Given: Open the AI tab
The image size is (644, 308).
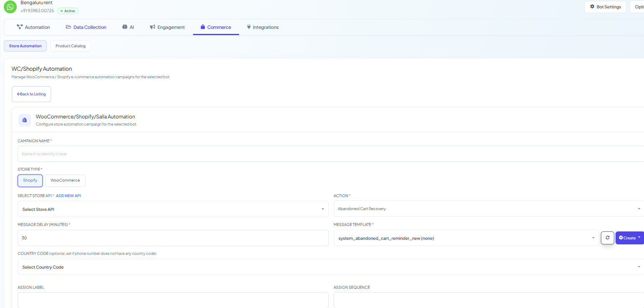Looking at the screenshot, I should coord(128,27).
